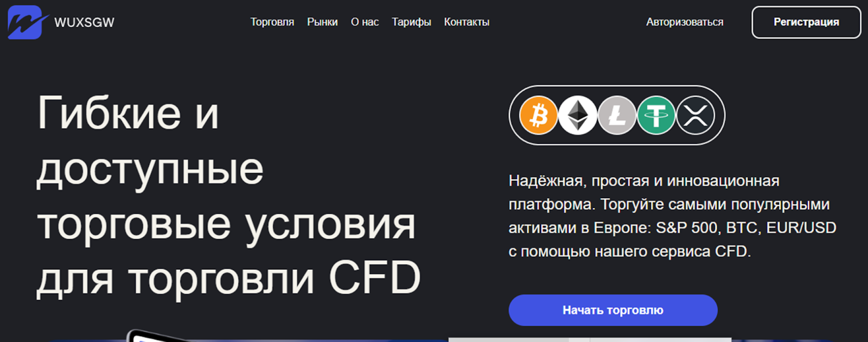Click the Авторизоваться link
The height and width of the screenshot is (342, 868).
click(x=685, y=22)
